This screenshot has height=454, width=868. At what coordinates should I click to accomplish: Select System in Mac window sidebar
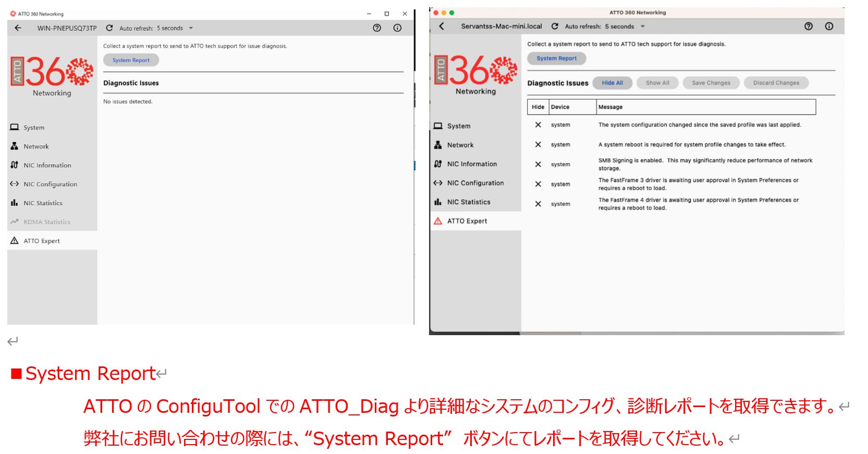tap(475, 126)
